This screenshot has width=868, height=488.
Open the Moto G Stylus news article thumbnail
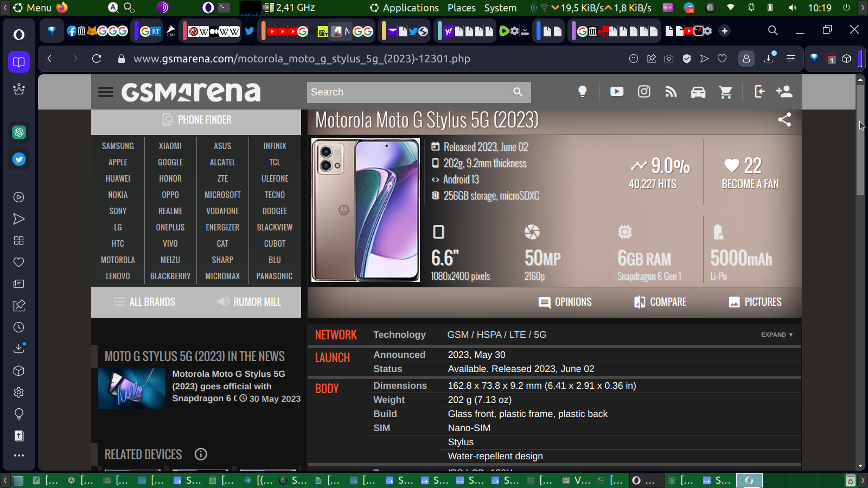[x=132, y=388]
